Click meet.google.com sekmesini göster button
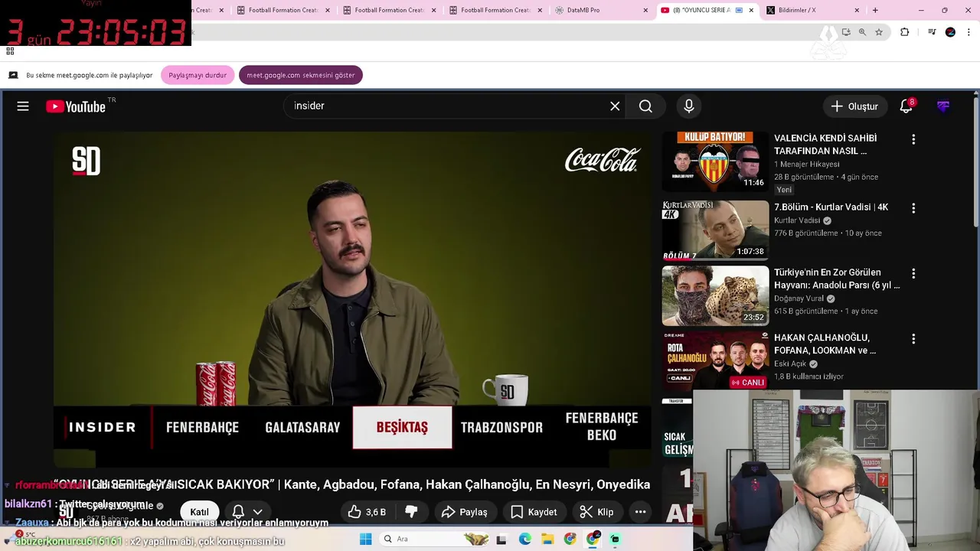980x551 pixels. pyautogui.click(x=301, y=75)
